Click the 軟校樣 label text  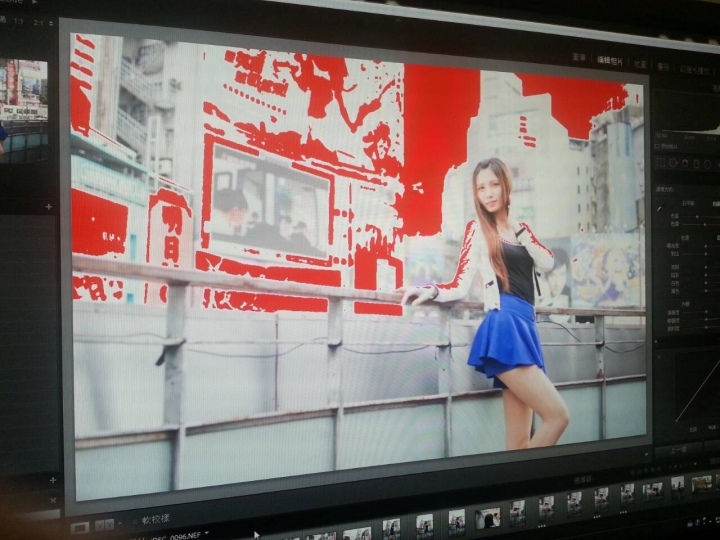click(156, 519)
